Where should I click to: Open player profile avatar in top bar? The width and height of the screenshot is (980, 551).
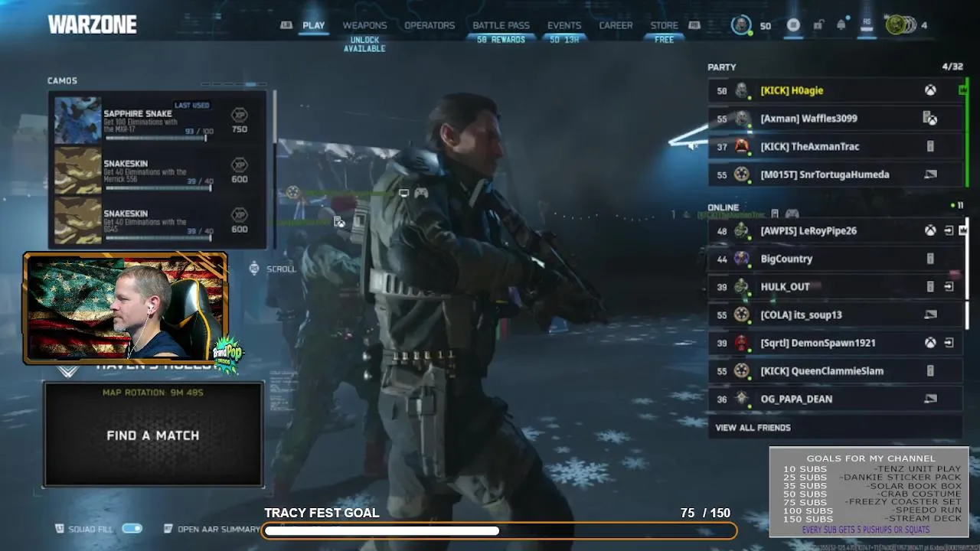(x=741, y=25)
